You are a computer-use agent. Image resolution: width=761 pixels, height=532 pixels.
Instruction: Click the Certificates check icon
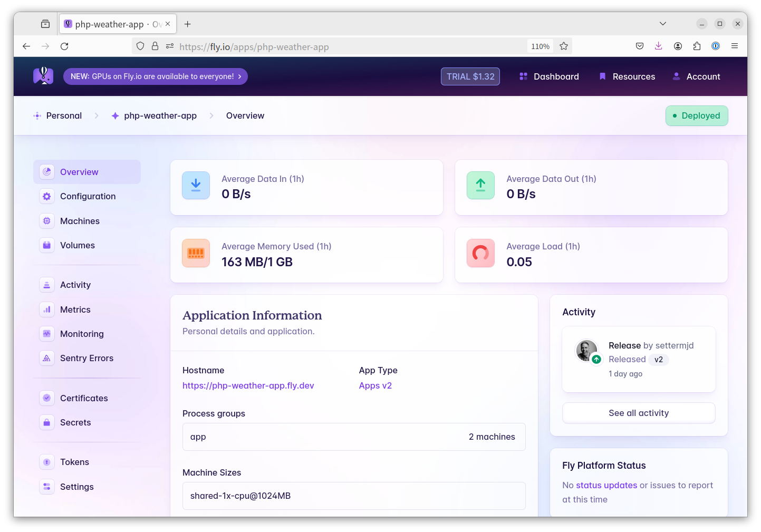pos(47,398)
